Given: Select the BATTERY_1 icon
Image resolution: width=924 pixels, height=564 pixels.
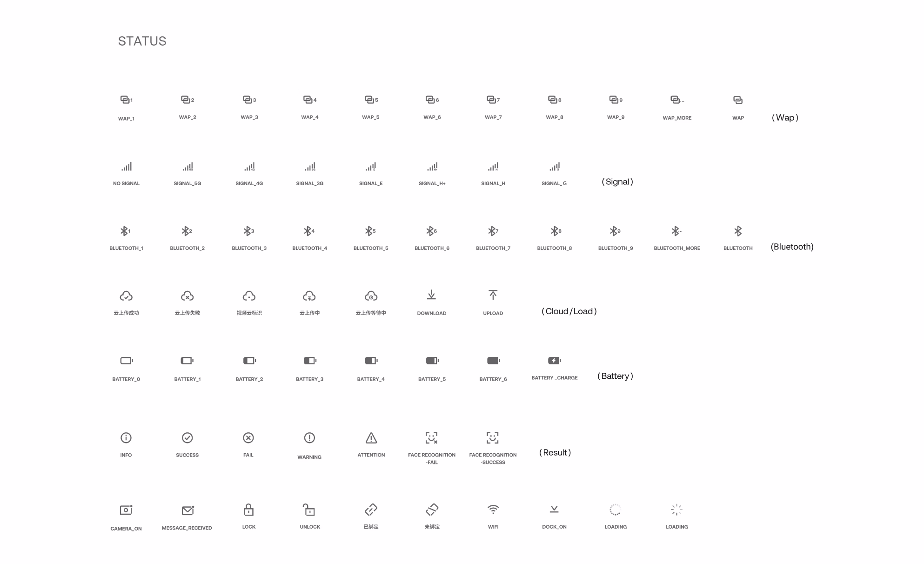Looking at the screenshot, I should (x=187, y=361).
